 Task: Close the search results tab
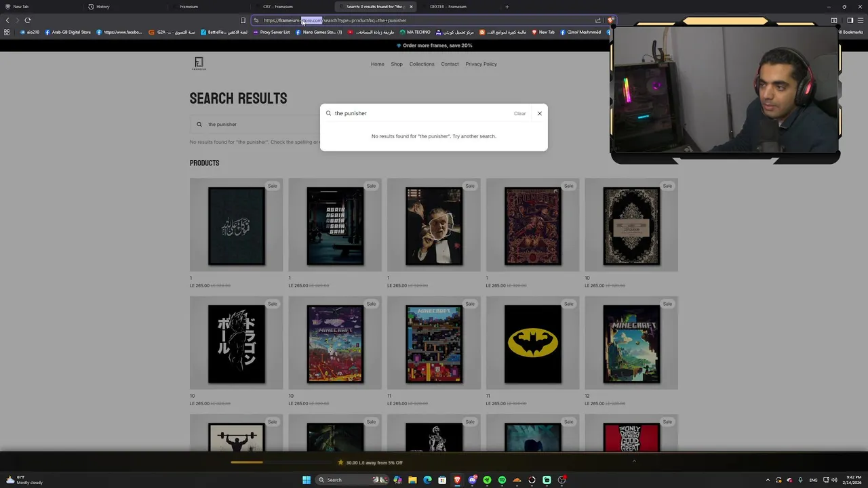pos(411,7)
